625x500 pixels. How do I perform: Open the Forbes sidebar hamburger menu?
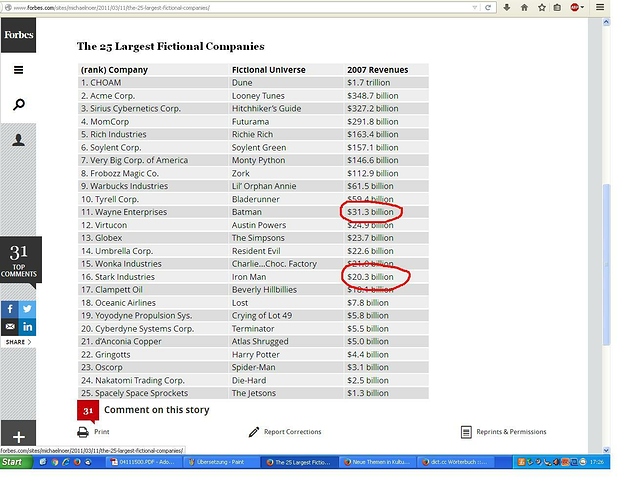[x=18, y=70]
